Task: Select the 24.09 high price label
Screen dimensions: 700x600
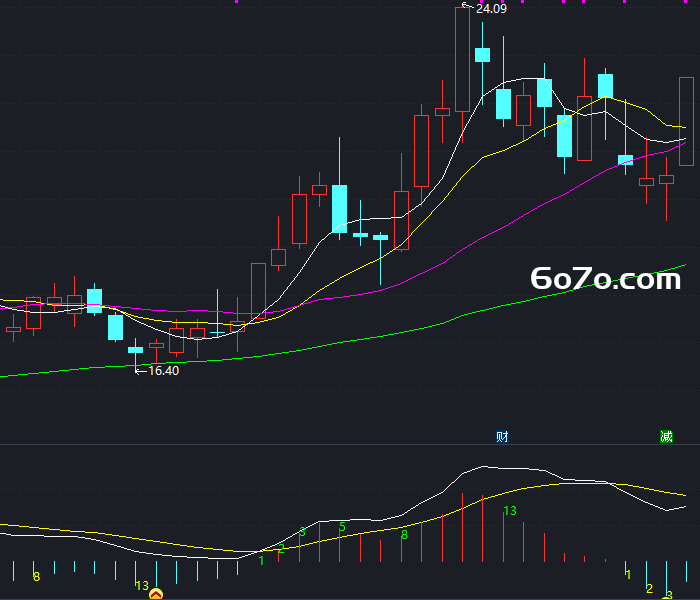Action: (491, 8)
